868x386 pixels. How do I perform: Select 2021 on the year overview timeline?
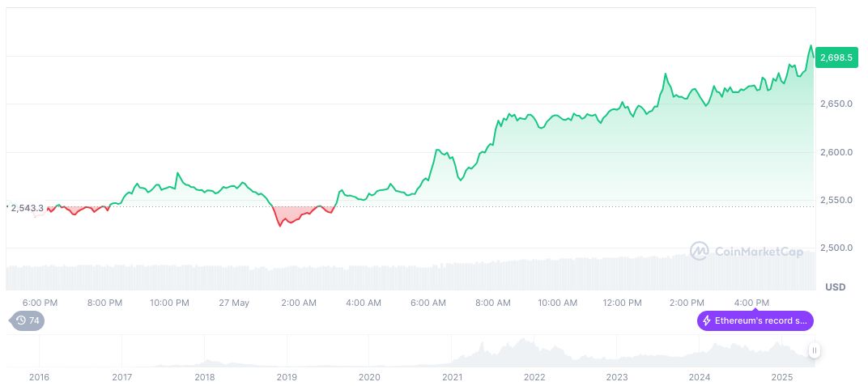point(452,377)
